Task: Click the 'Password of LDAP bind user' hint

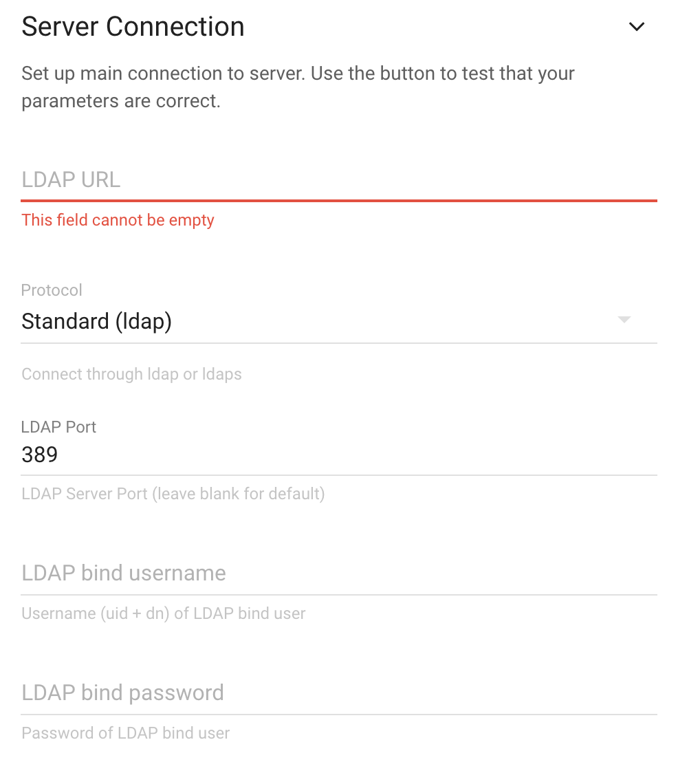Action: point(126,733)
